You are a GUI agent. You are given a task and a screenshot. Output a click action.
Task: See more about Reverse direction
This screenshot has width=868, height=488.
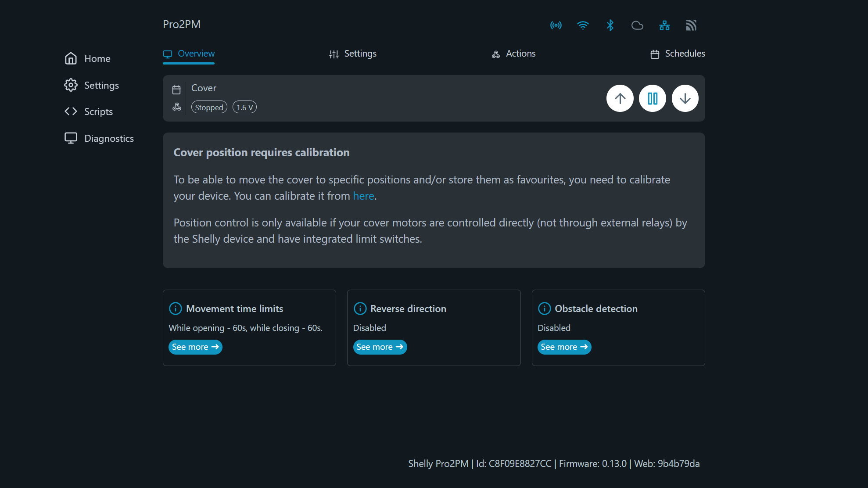click(380, 347)
